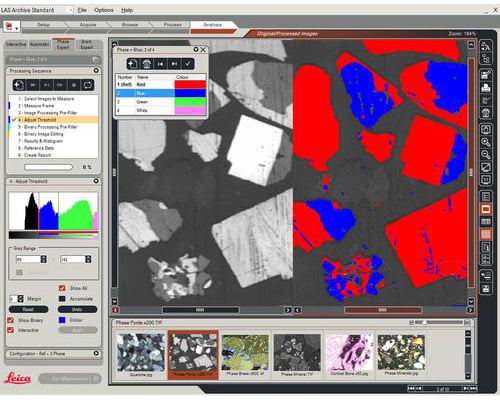The height and width of the screenshot is (400, 500).
Task: Click the bottom-most icon in right toolbar
Action: tap(486, 288)
